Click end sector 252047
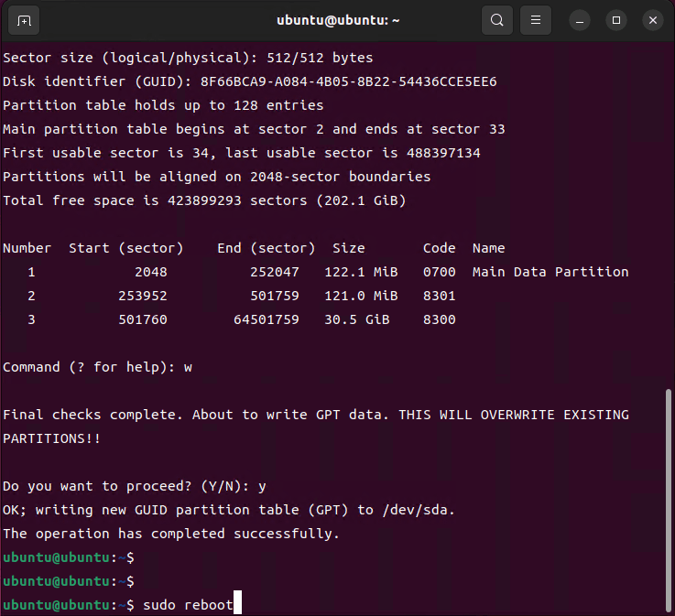 coord(274,272)
